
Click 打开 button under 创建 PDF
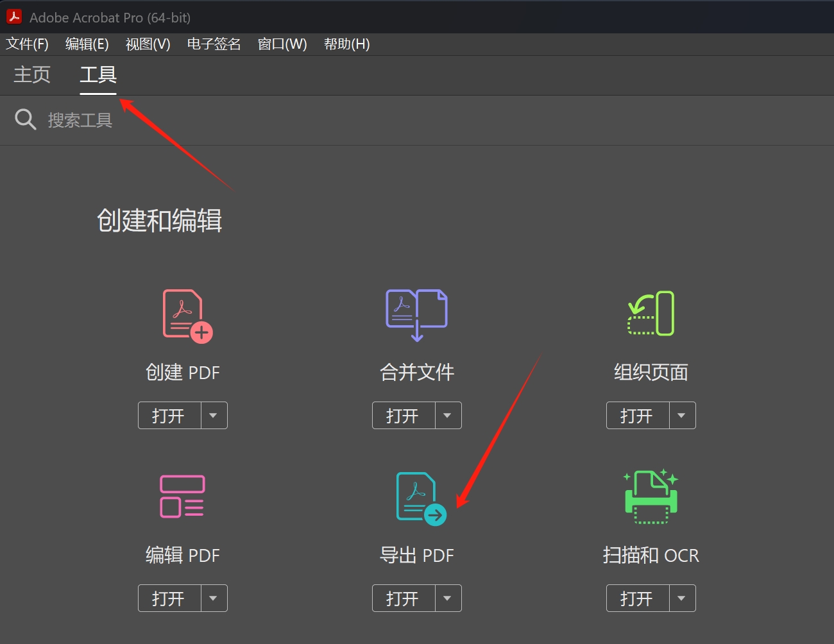[169, 416]
